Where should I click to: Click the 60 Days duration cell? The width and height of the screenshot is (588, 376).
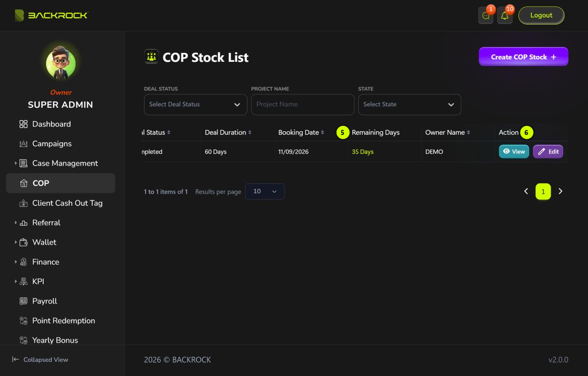216,152
